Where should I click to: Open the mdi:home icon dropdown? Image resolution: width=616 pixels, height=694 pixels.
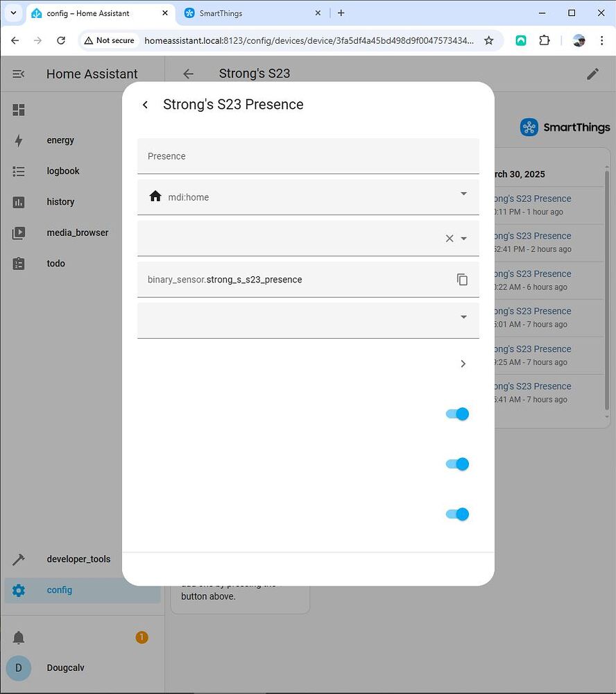(x=463, y=195)
